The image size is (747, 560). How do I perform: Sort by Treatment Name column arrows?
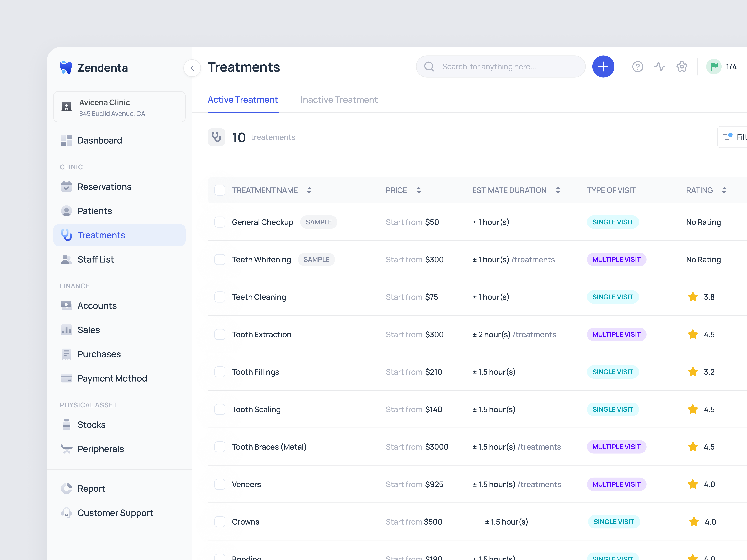pyautogui.click(x=309, y=190)
